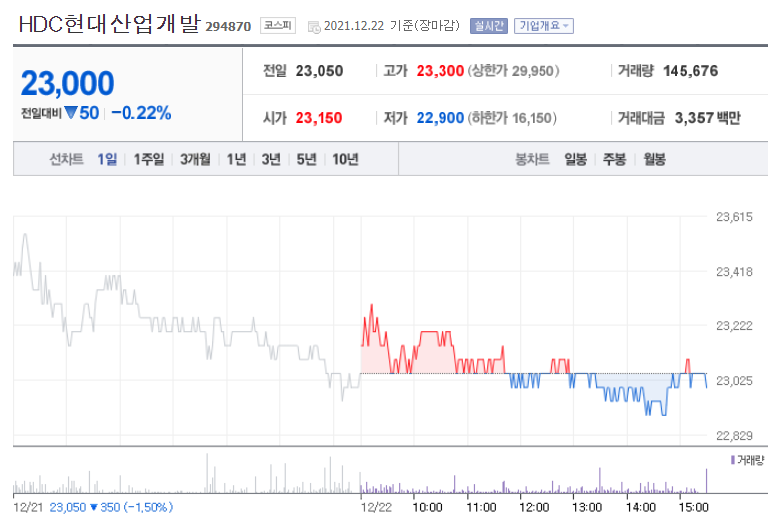Select the 10년 chart period
The image size is (768, 522).
click(345, 159)
